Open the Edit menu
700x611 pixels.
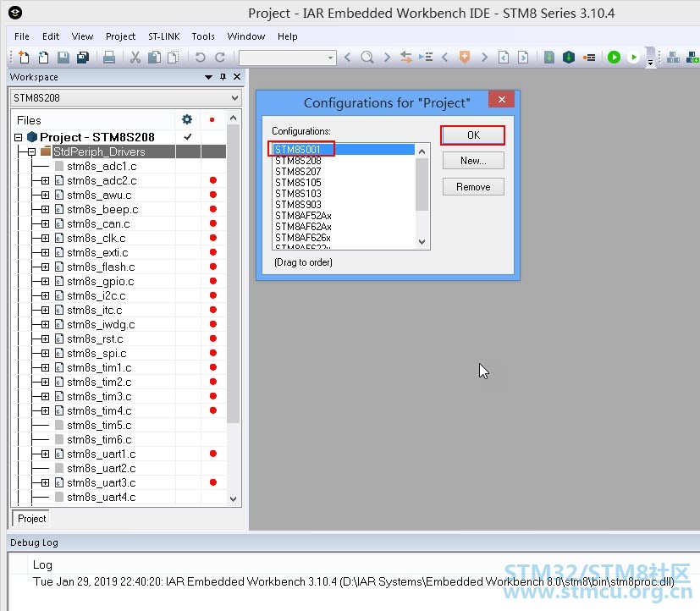click(51, 36)
